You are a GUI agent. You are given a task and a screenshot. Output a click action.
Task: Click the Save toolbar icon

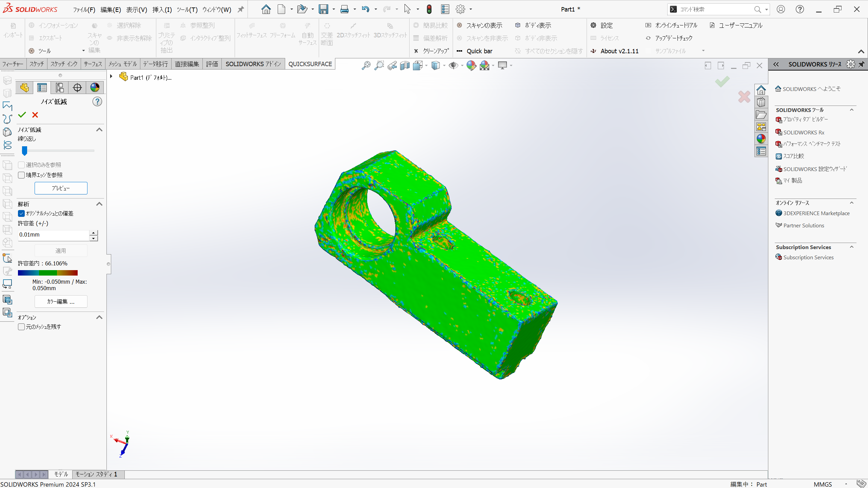click(323, 9)
